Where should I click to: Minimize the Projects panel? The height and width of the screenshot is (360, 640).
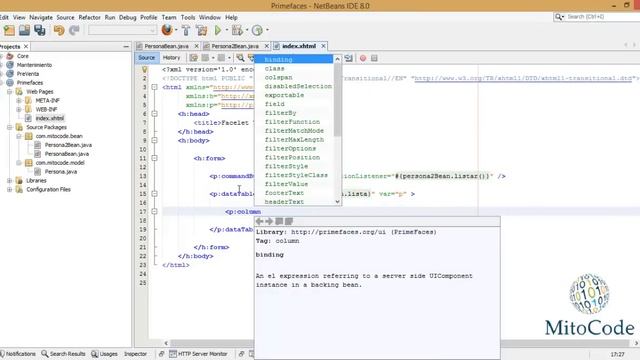point(126,47)
